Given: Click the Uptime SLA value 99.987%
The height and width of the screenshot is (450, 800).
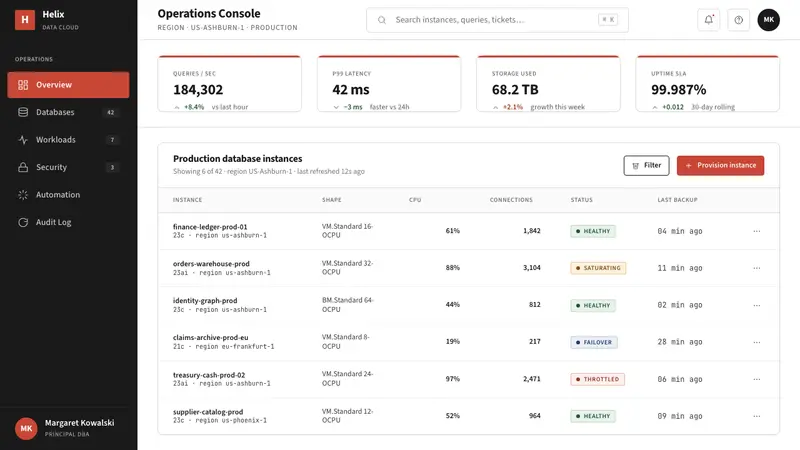Looking at the screenshot, I should coord(679,90).
